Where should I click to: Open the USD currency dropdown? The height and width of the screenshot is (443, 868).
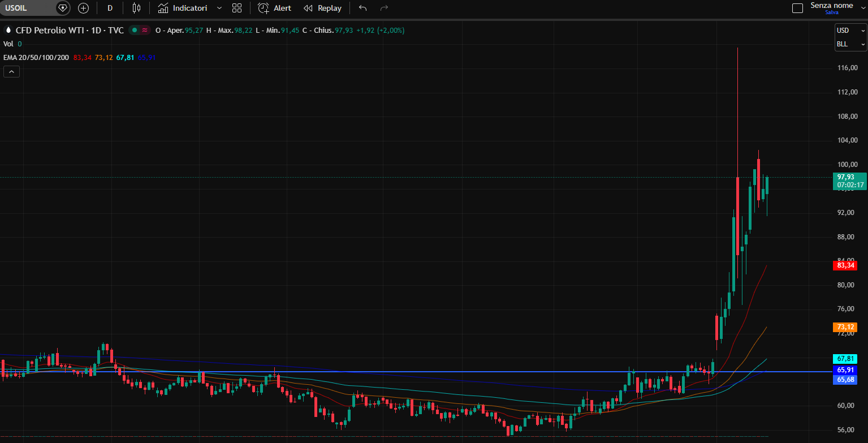[850, 31]
